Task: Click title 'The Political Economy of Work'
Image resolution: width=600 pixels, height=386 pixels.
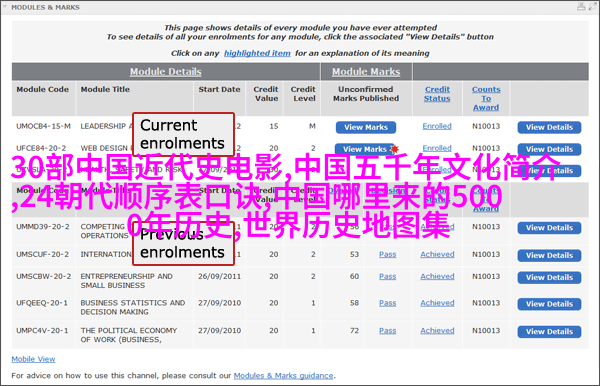Action: [x=129, y=335]
